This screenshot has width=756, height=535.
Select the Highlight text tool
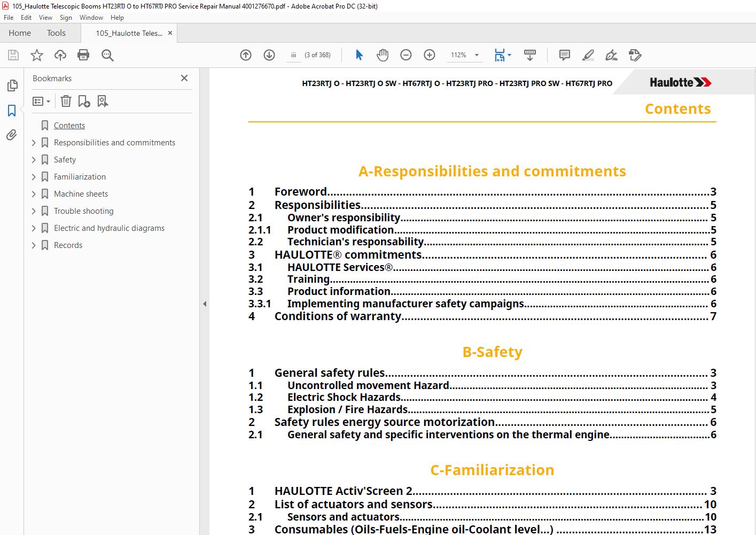[x=588, y=55]
